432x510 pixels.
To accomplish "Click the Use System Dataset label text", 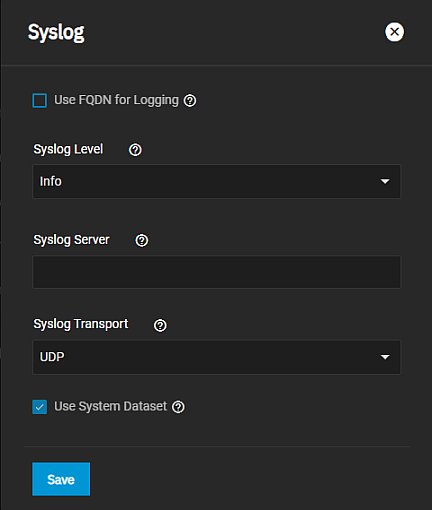I will (x=110, y=406).
